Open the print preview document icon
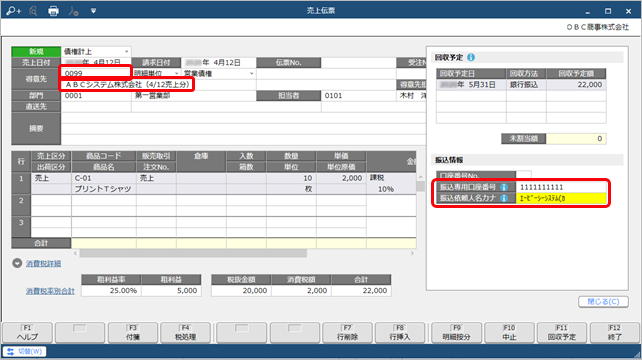 tap(34, 11)
